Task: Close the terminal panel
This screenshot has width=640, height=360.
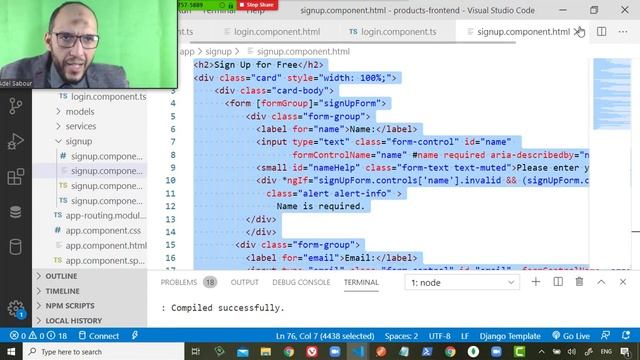Action: tap(622, 282)
